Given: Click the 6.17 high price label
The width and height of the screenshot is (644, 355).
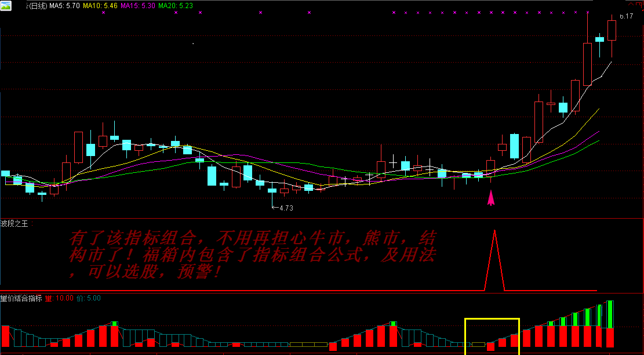Looking at the screenshot, I should [626, 16].
